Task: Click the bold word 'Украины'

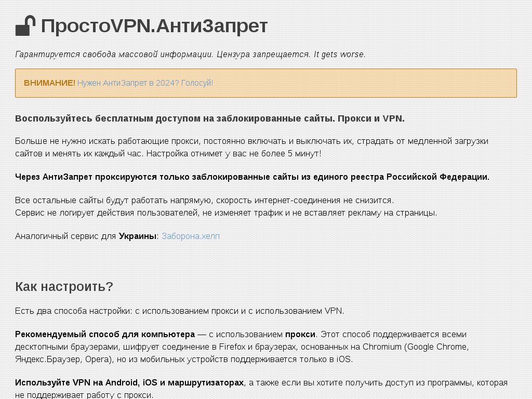Action: point(137,236)
